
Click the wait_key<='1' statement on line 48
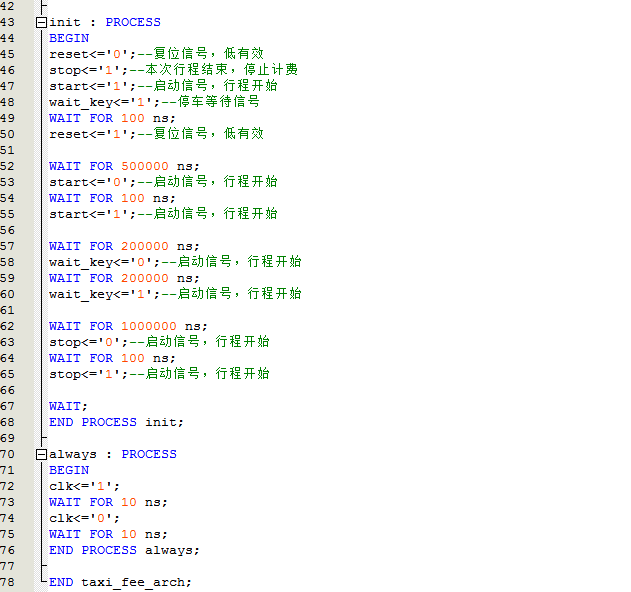[105, 103]
